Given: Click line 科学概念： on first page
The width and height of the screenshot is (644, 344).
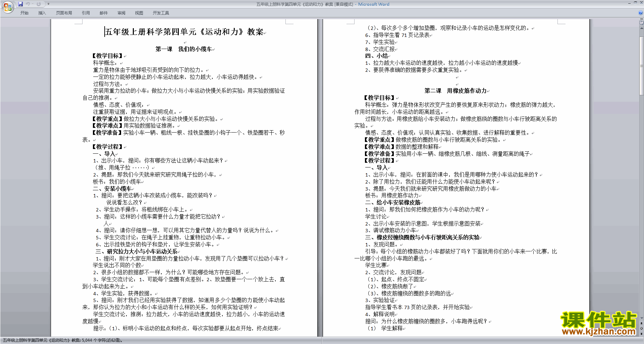Looking at the screenshot, I should click(105, 63).
